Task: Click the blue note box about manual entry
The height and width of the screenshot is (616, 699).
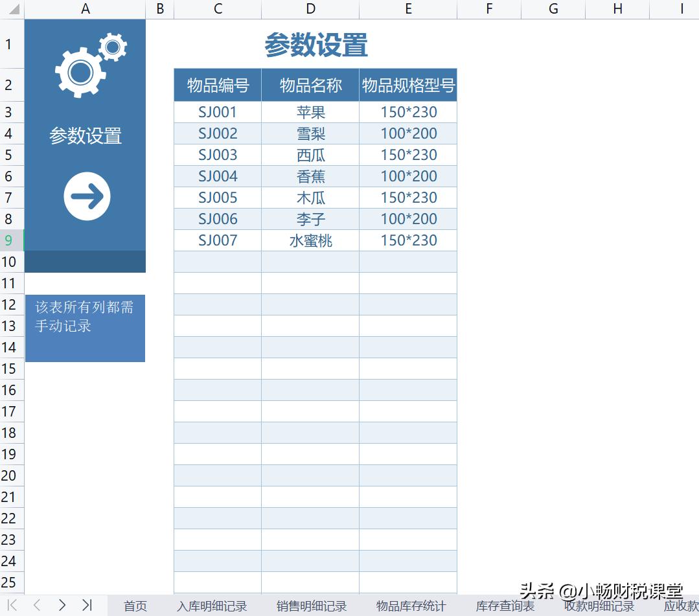Action: point(85,328)
